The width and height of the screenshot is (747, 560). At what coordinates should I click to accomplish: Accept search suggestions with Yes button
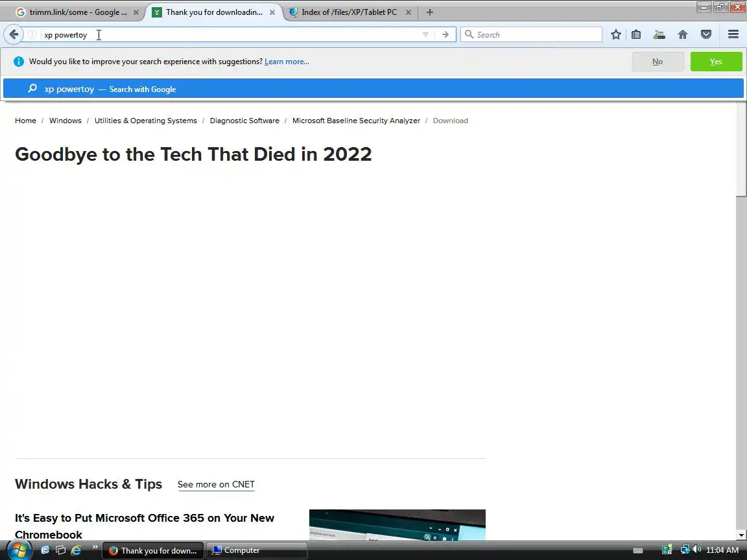pyautogui.click(x=716, y=62)
